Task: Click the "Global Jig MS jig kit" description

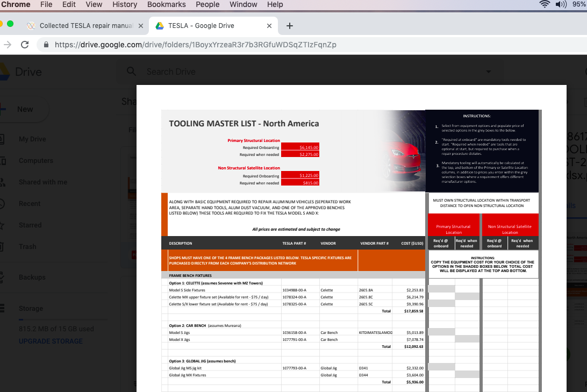Action: pyautogui.click(x=185, y=368)
